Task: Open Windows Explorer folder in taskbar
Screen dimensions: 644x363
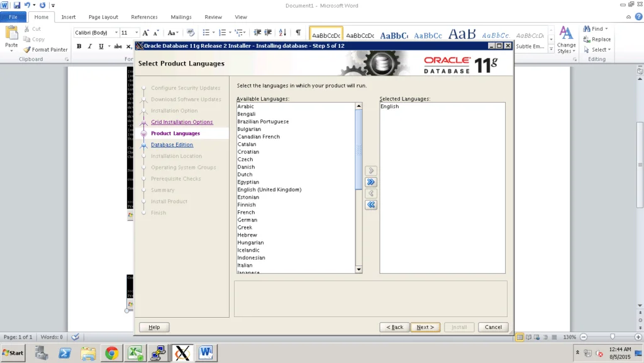Action: pos(88,353)
